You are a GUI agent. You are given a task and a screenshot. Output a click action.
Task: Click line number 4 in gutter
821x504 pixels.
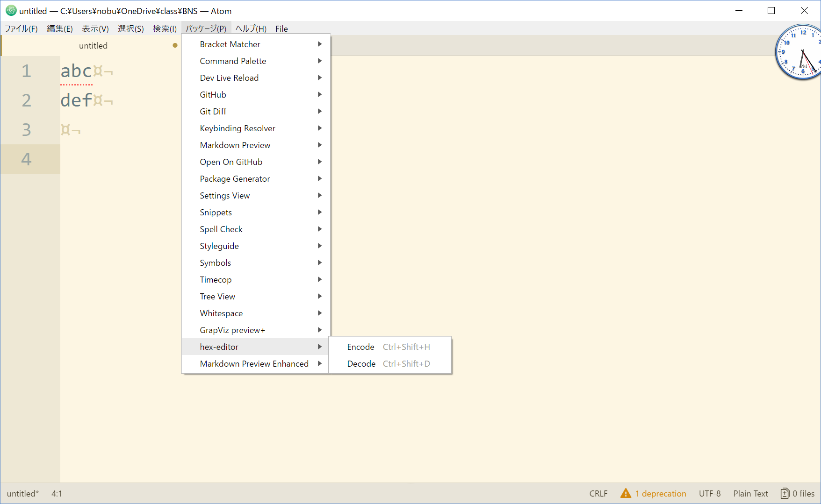click(26, 159)
